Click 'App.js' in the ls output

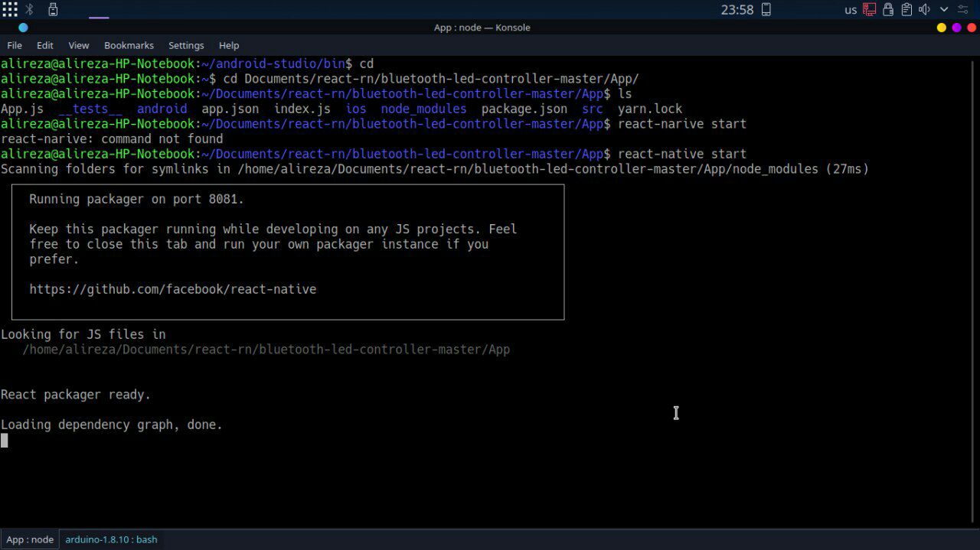click(x=22, y=109)
